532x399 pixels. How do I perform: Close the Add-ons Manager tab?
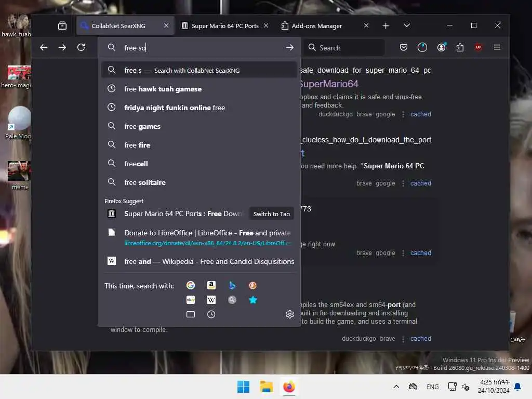[x=366, y=26]
